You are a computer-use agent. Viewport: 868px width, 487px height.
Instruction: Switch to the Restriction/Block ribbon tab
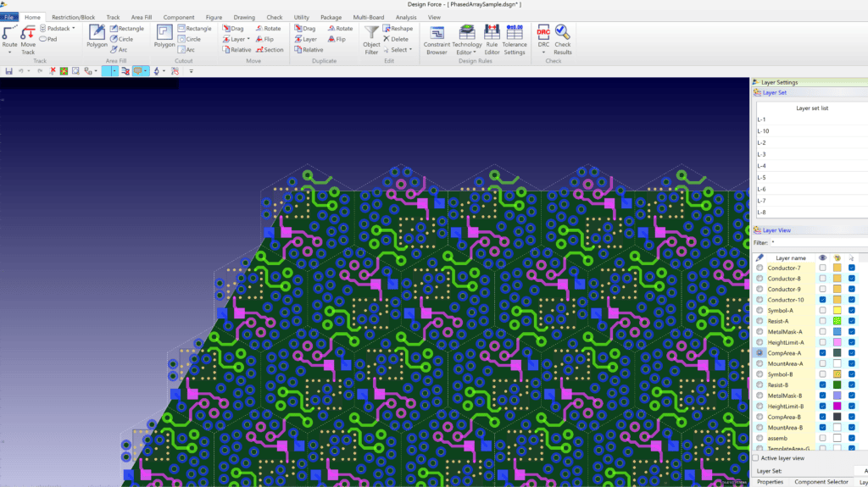[x=73, y=17]
